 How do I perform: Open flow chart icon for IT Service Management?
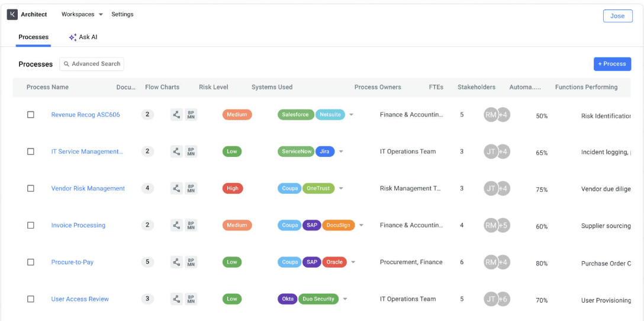coord(176,152)
